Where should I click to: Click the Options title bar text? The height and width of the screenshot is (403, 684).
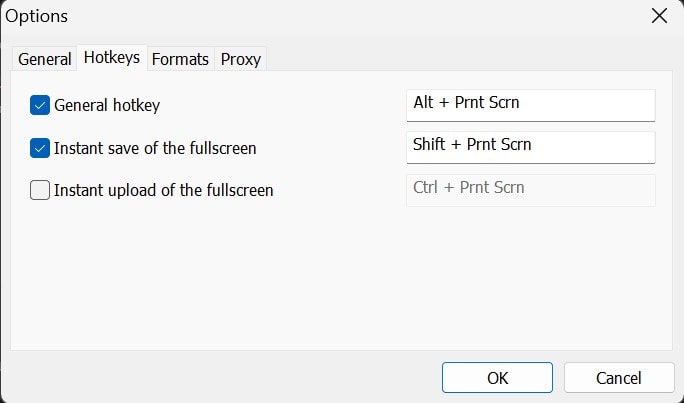[x=38, y=16]
